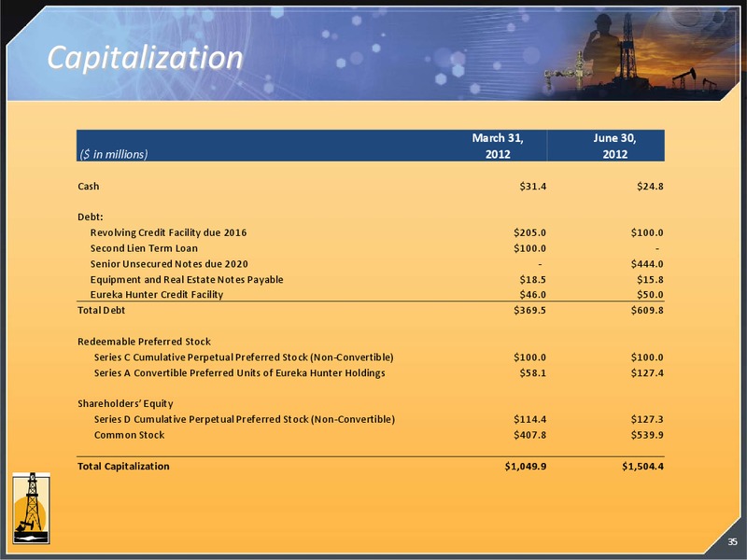Viewport: 747px width, 560px height.
Task: Click the "Common Stock" row label
Action: (x=129, y=435)
